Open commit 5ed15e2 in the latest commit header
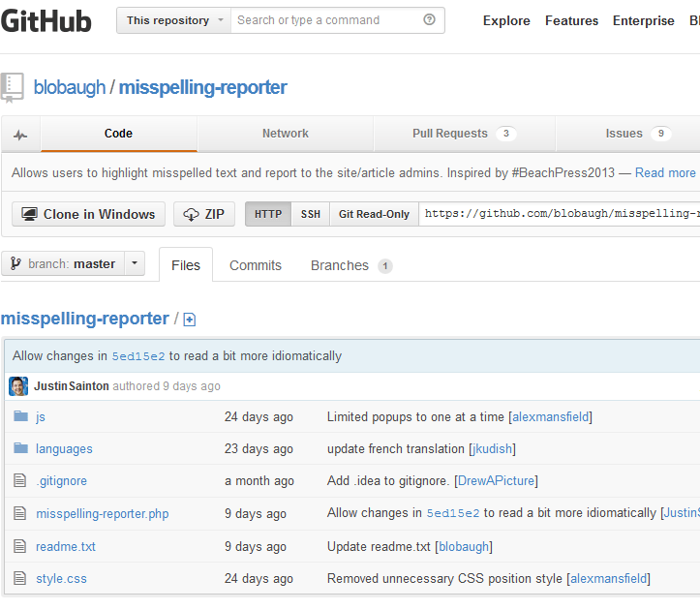The image size is (700, 610). [x=137, y=356]
